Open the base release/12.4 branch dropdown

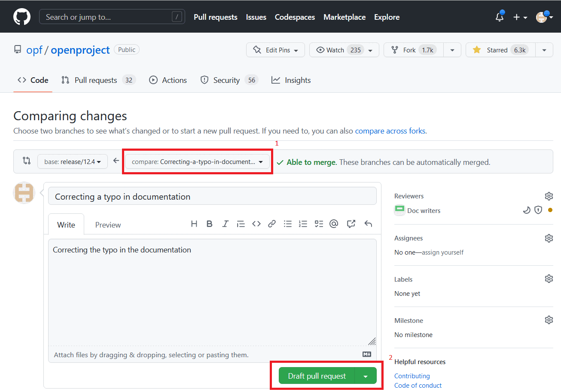point(72,161)
